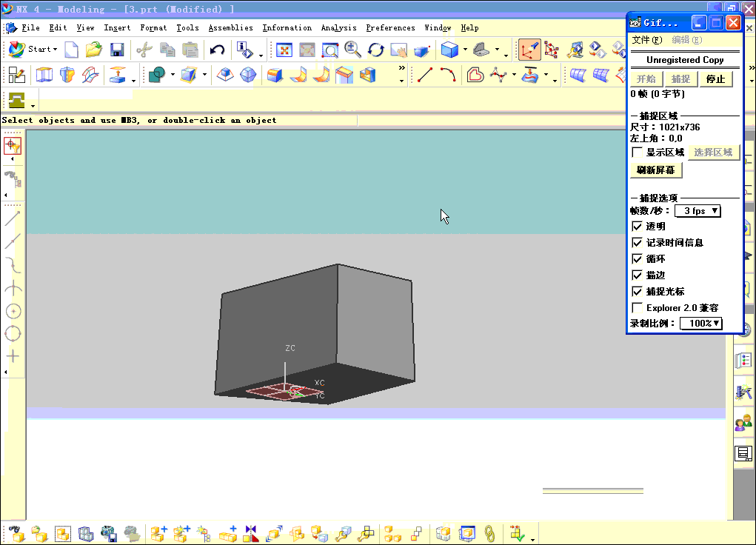The width and height of the screenshot is (756, 545).
Task: Expand the toolbar overflow chevron beside the blocks
Action: click(401, 68)
